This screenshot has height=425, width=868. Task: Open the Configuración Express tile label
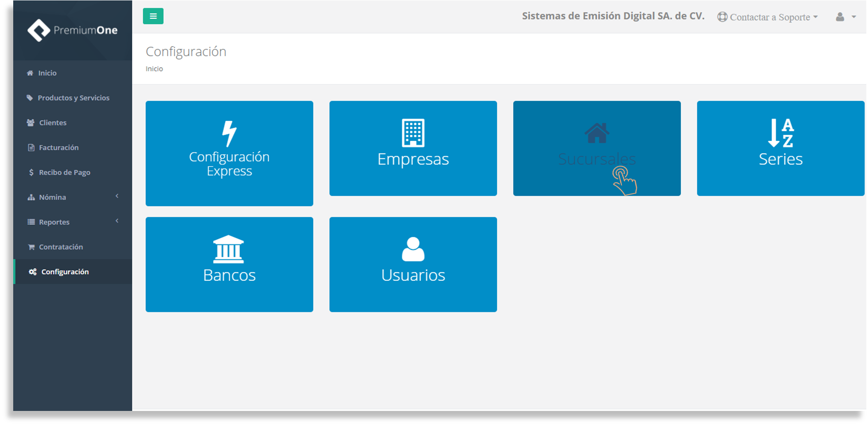pos(229,164)
